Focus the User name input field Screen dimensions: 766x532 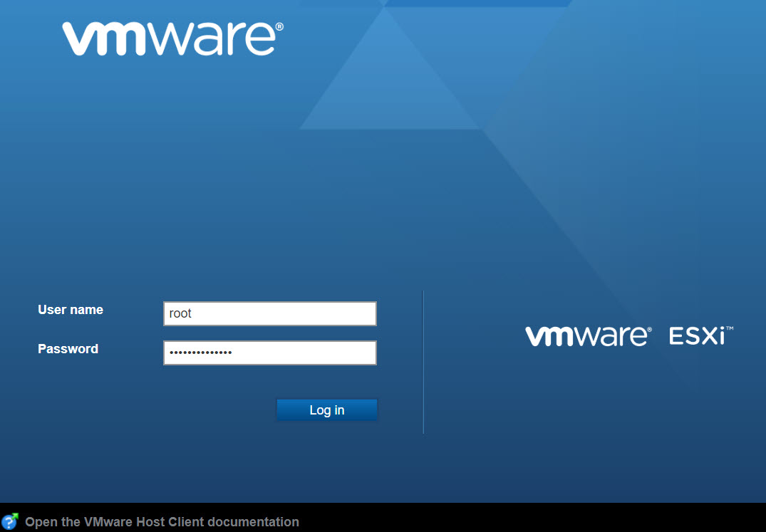[x=269, y=313]
